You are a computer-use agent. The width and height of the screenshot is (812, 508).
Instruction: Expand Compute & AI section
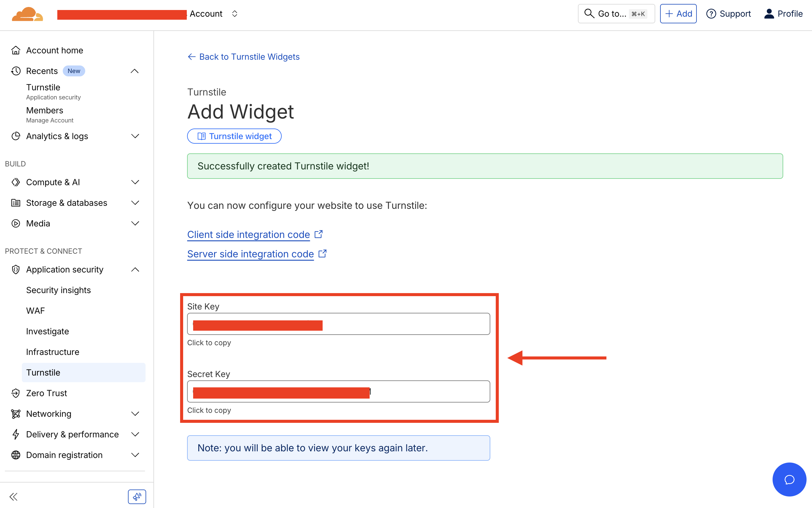click(135, 182)
